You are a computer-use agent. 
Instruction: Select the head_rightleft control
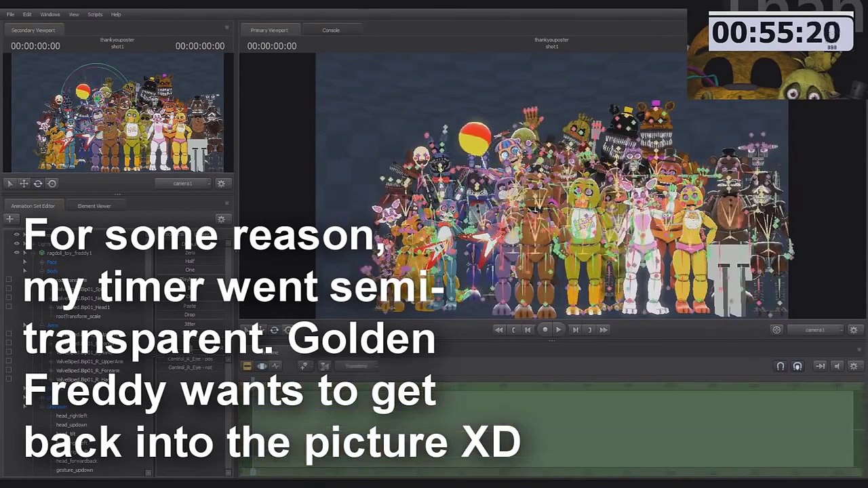pos(71,415)
